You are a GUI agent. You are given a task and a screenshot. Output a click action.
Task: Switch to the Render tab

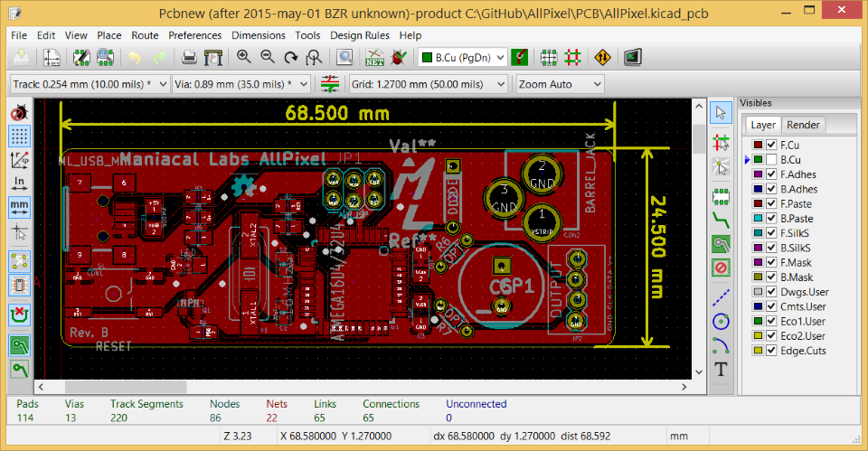click(x=803, y=125)
